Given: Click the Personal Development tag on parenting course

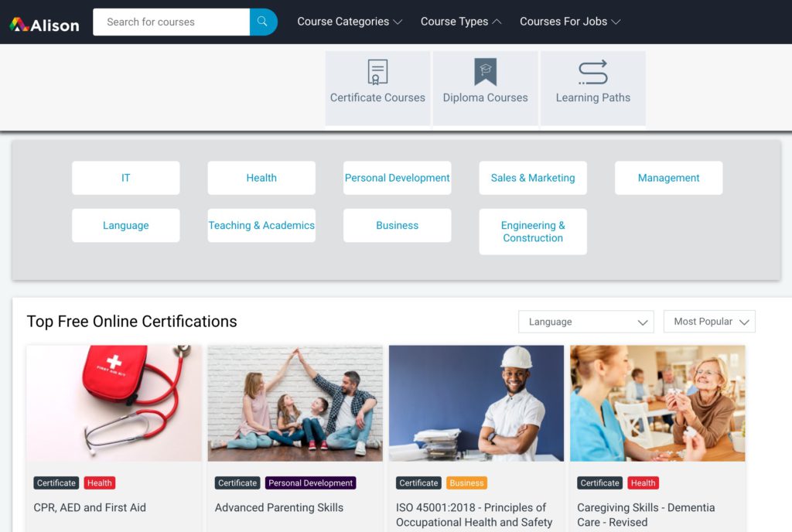Looking at the screenshot, I should (x=311, y=483).
